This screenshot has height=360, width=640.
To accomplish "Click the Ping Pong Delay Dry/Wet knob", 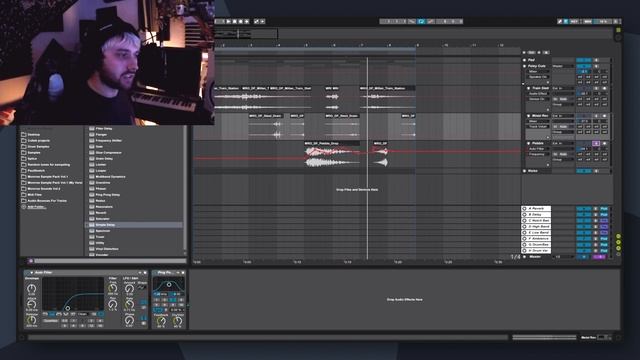I will click(178, 321).
